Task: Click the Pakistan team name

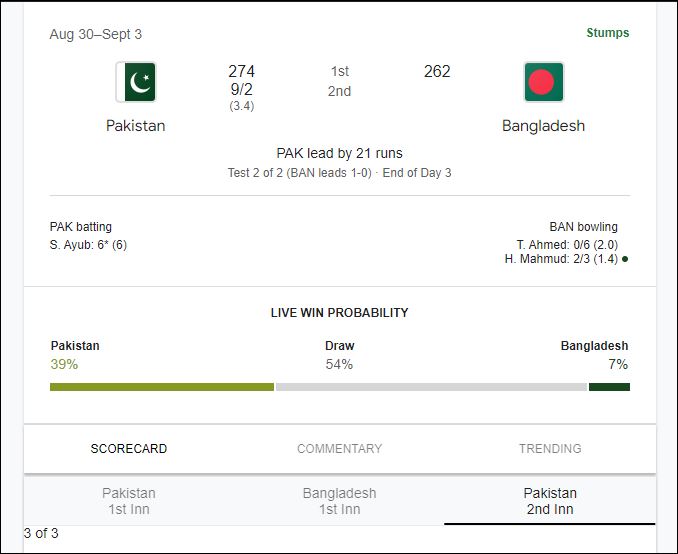Action: coord(136,126)
